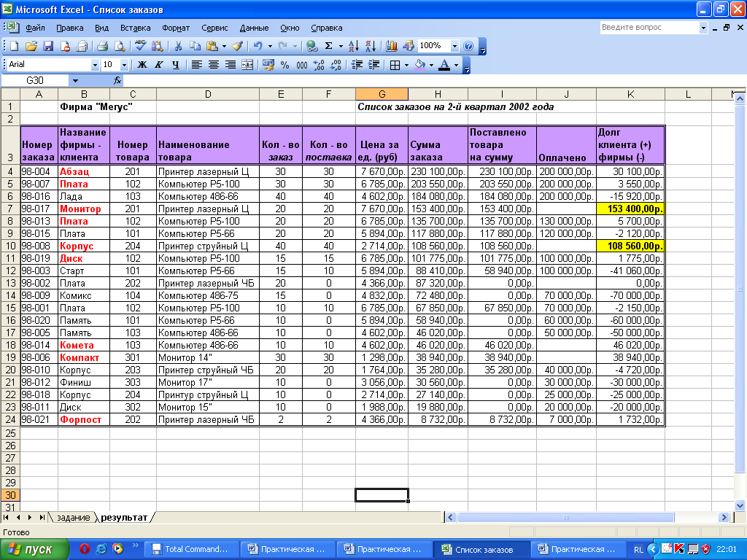The height and width of the screenshot is (560, 747).
Task: Apply currency number format
Action: [x=268, y=65]
